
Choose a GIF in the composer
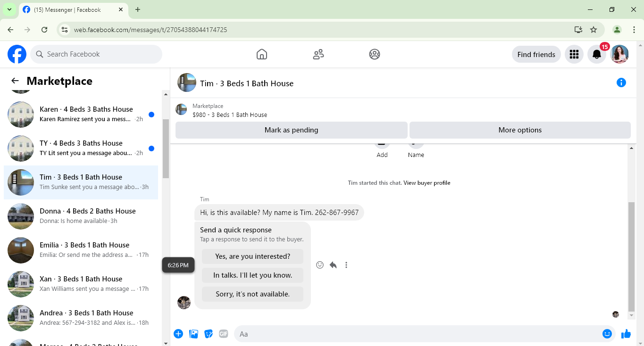224,334
